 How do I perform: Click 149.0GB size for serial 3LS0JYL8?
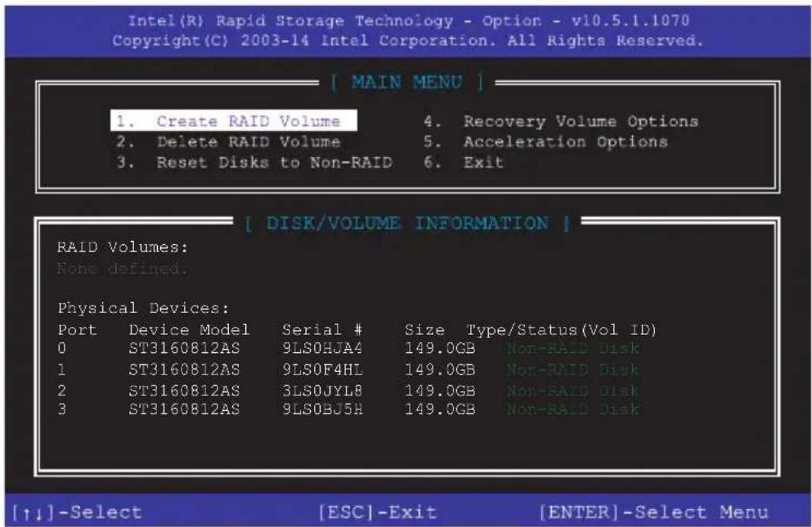pos(440,391)
